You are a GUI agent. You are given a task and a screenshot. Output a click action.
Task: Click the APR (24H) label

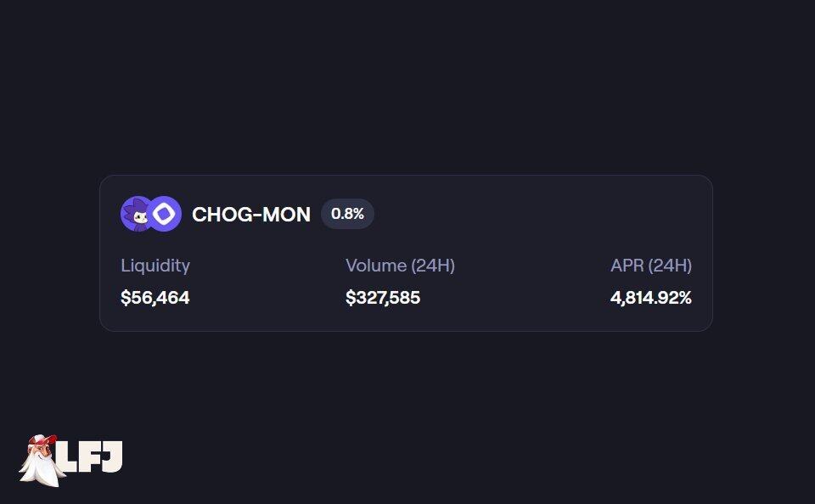pyautogui.click(x=651, y=266)
